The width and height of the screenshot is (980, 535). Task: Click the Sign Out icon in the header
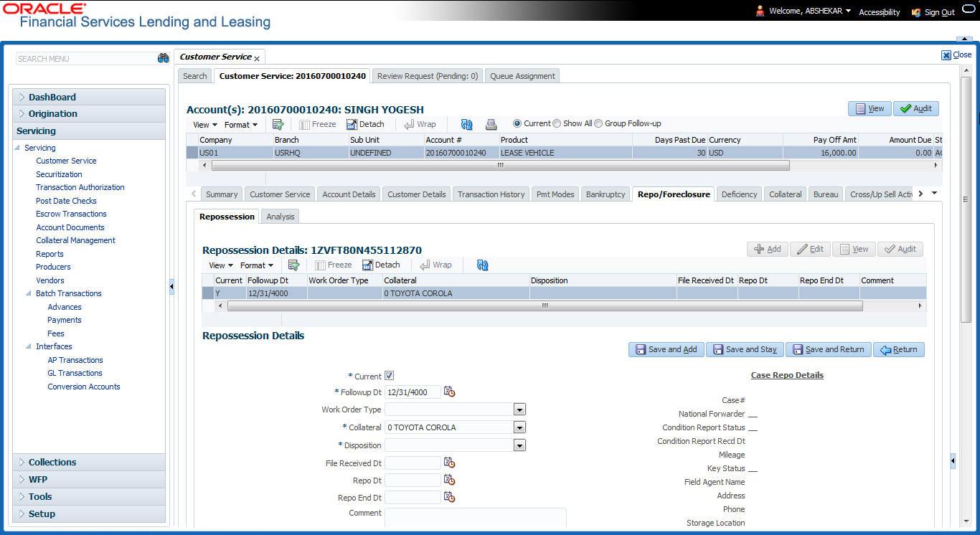[x=916, y=12]
